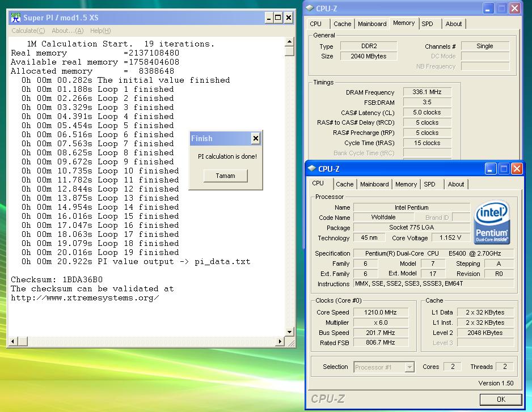Viewport: 532px width, 412px height.
Task: Click the 2040 MBytes size field
Action: [x=369, y=56]
